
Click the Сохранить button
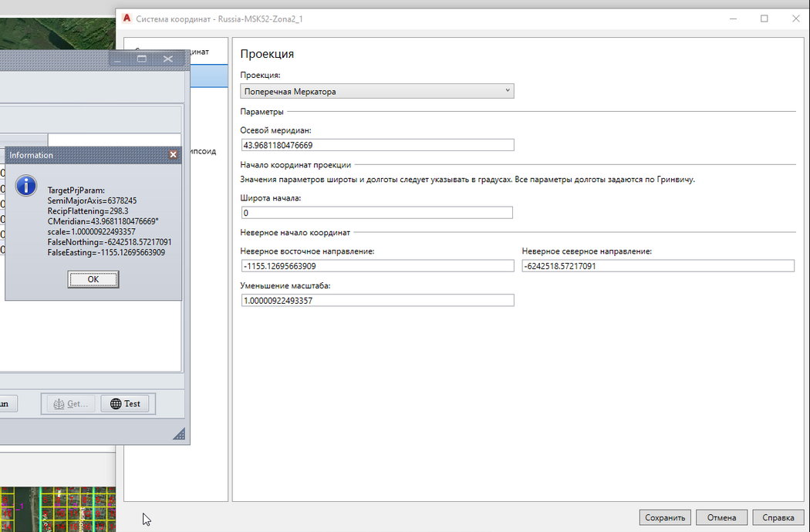(665, 517)
